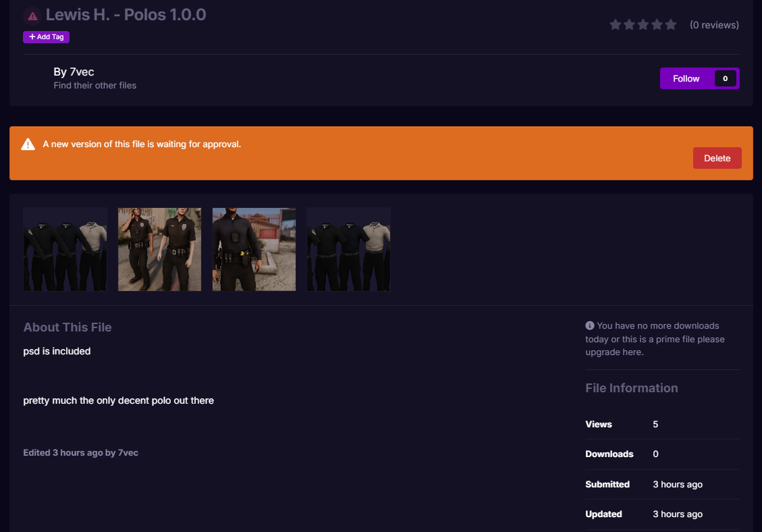The image size is (762, 532).
Task: Follow the author 7vec
Action: pyautogui.click(x=686, y=78)
